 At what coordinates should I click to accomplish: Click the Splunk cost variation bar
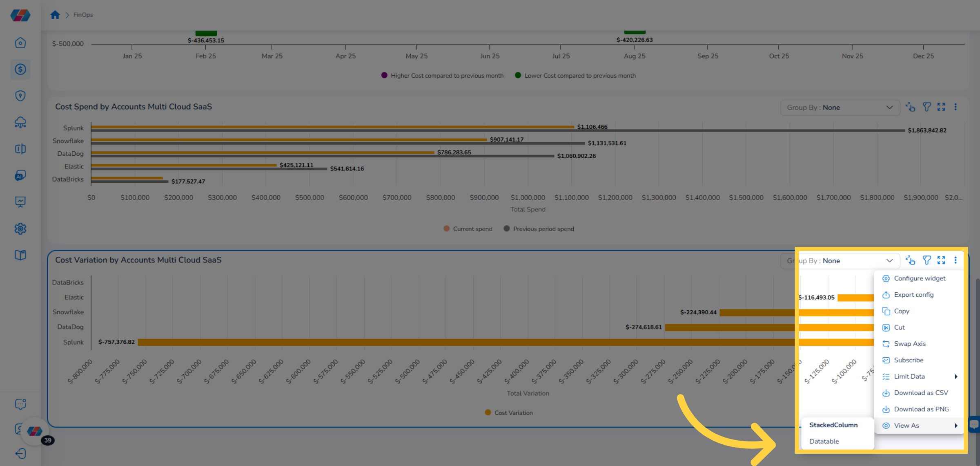pos(449,342)
